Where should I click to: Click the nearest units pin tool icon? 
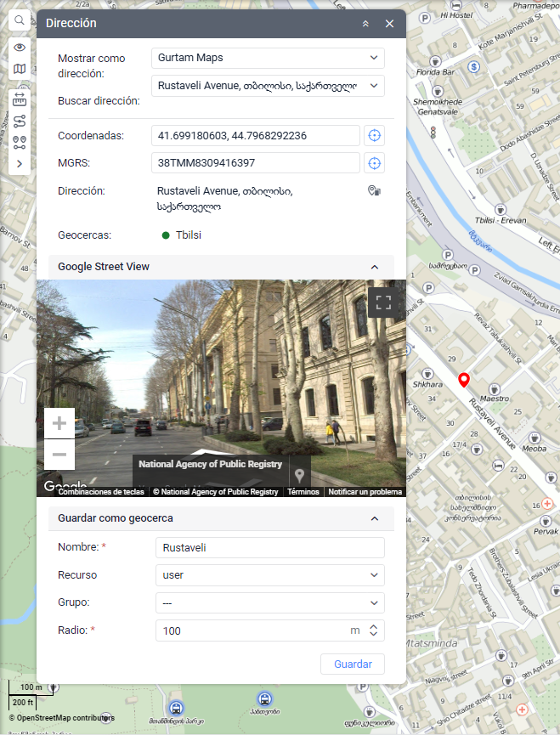[x=19, y=142]
